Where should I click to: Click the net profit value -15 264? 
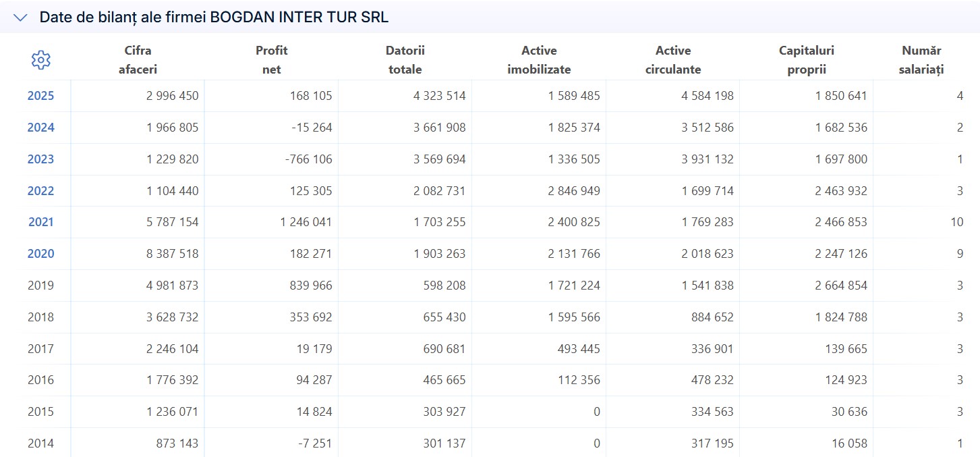[x=312, y=128]
